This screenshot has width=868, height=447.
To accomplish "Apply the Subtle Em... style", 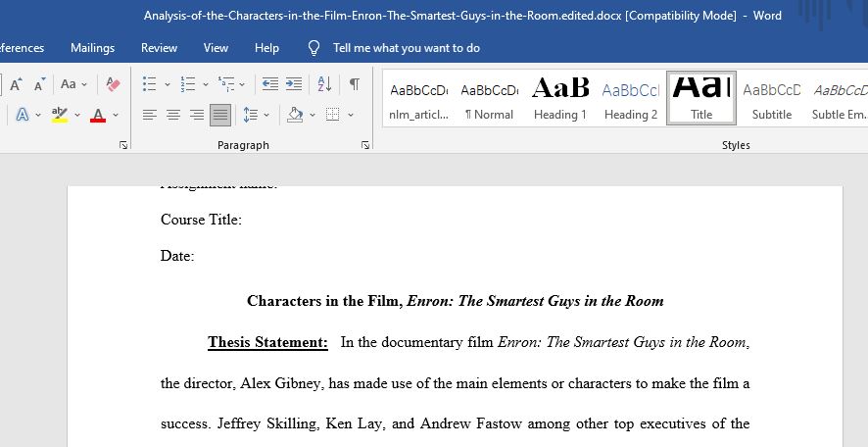I will tap(839, 99).
